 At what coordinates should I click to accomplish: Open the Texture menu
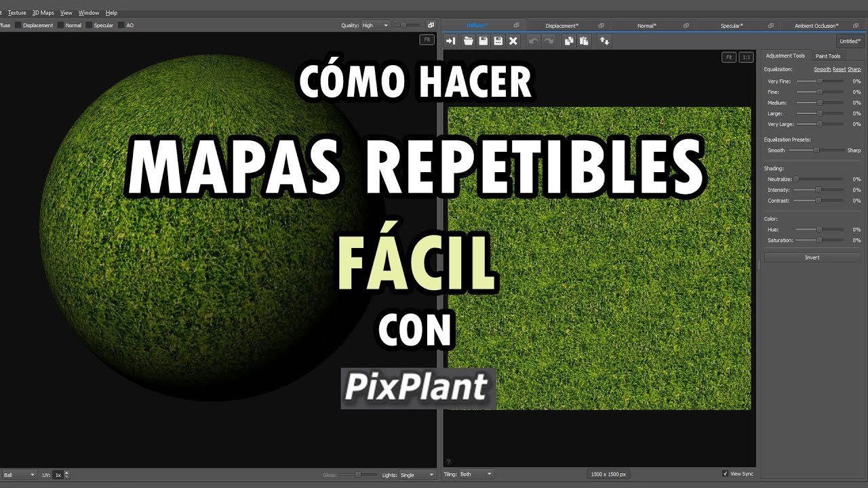[x=17, y=13]
